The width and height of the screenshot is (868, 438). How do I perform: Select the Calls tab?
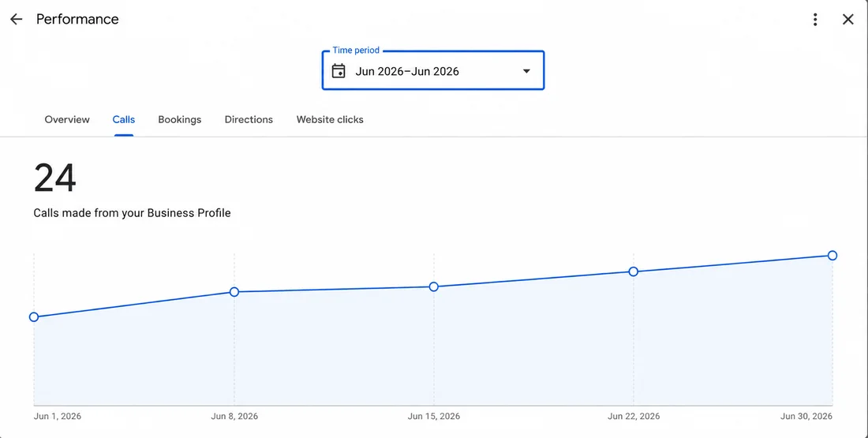point(123,120)
